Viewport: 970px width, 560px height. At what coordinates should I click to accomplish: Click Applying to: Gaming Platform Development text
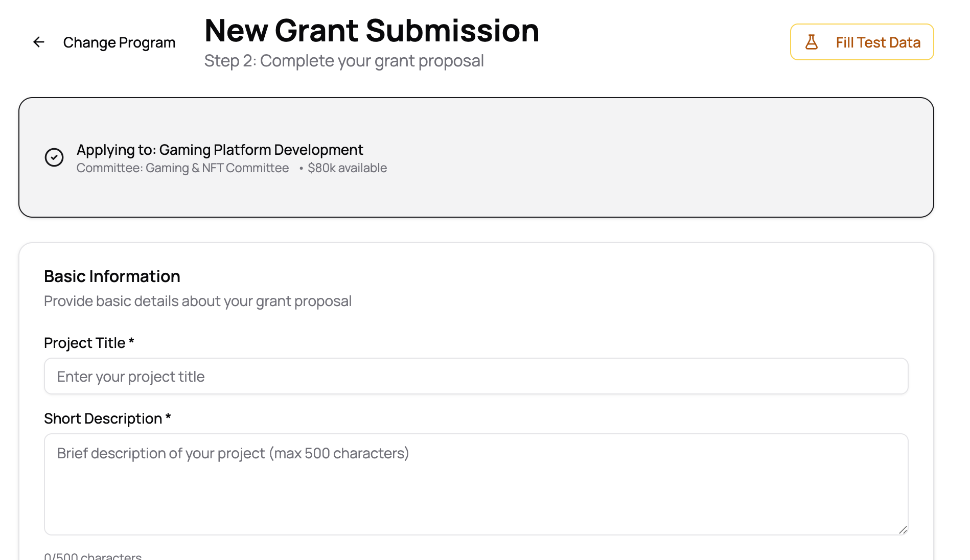[x=220, y=150]
